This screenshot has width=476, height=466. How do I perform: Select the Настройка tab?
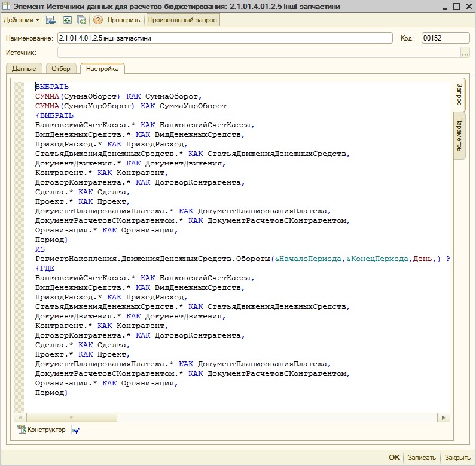(102, 69)
